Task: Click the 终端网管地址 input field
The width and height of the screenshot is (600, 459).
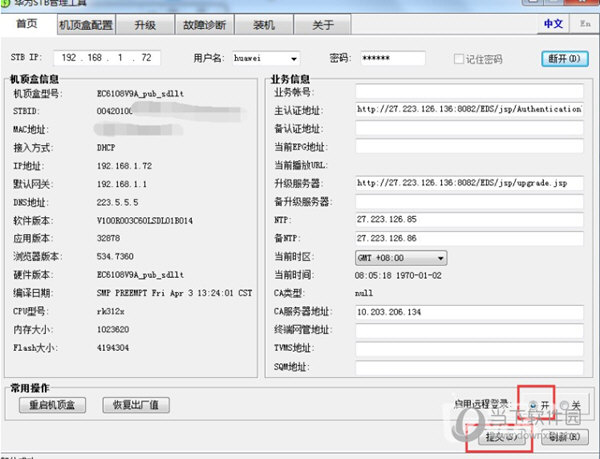Action: point(469,330)
